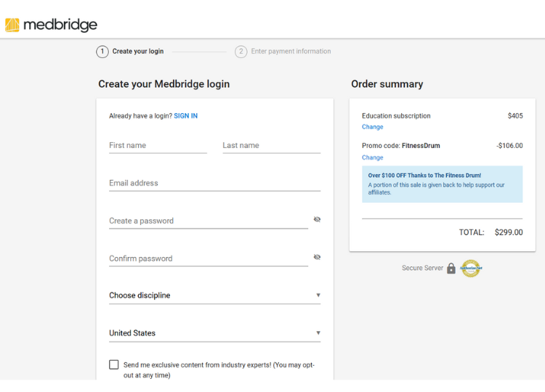This screenshot has height=392, width=545.
Task: Click the Create a password input
Action: 207,221
